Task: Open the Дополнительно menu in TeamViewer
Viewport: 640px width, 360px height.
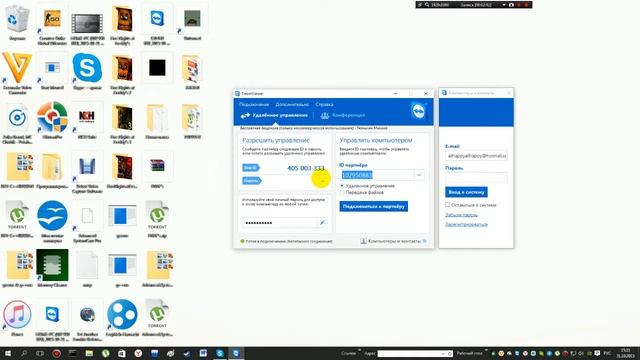Action: (x=292, y=104)
